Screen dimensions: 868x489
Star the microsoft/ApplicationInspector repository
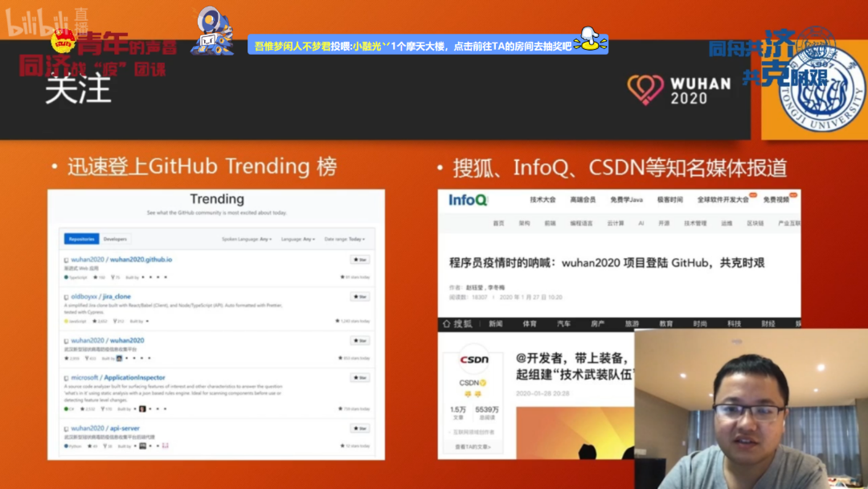[x=359, y=377]
